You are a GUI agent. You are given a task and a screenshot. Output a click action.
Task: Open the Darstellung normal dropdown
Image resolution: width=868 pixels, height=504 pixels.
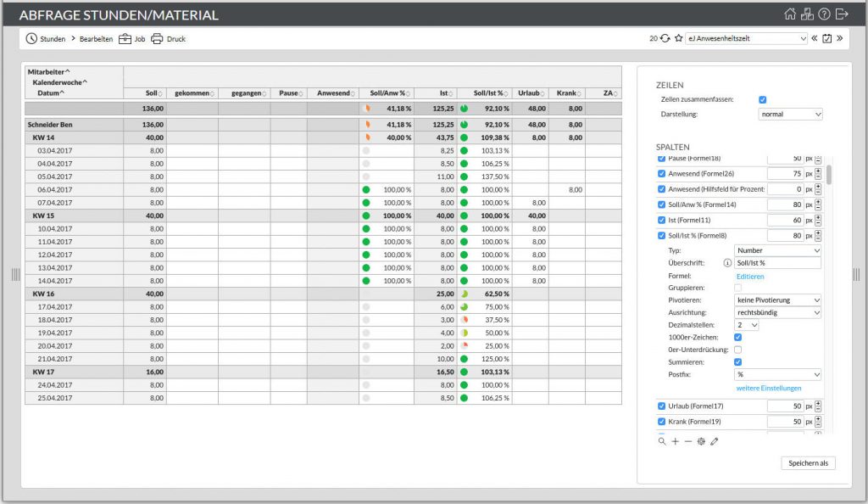click(x=790, y=114)
